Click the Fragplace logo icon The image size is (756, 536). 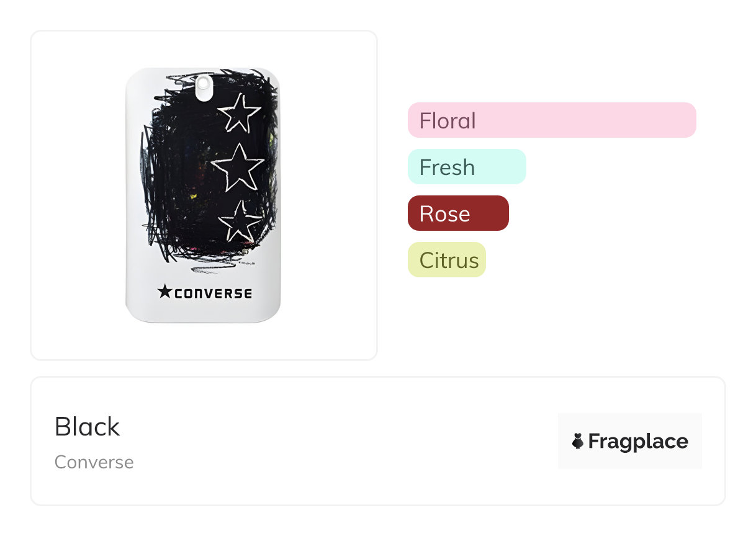pyautogui.click(x=578, y=441)
